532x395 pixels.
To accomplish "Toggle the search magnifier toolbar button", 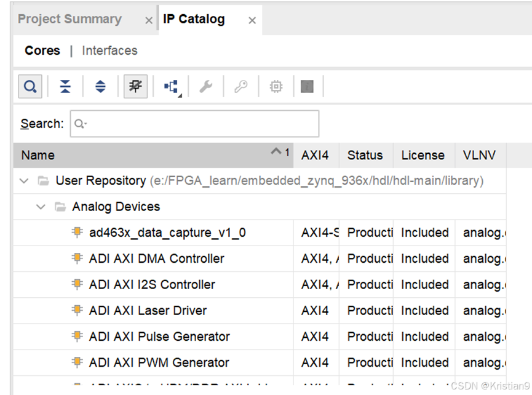I will click(30, 87).
